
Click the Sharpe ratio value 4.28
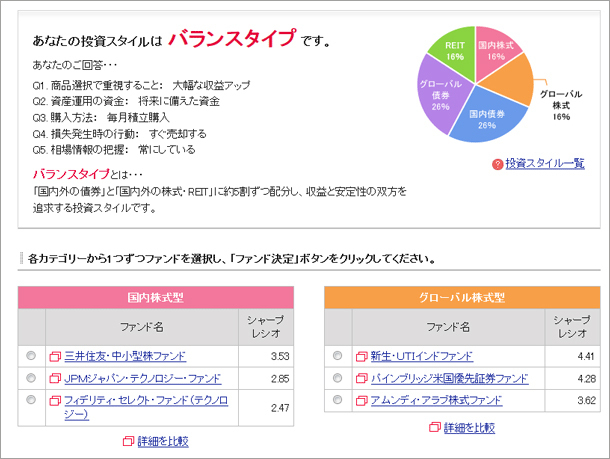586,378
